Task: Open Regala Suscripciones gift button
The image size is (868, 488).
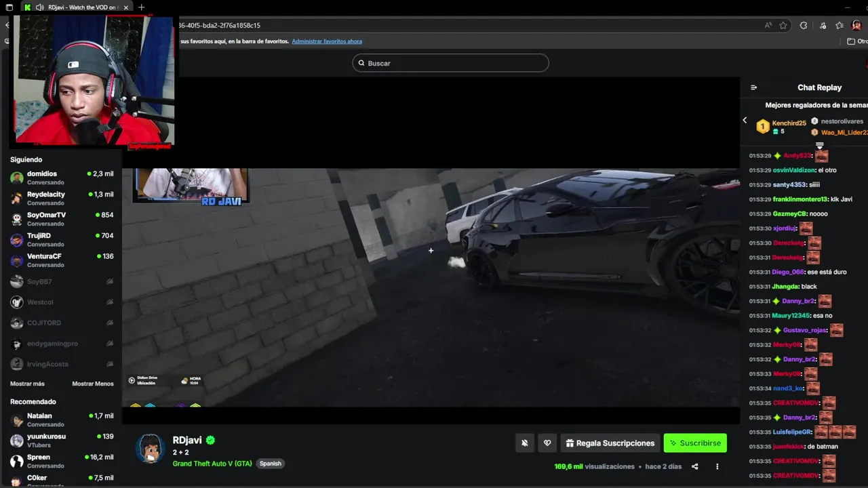Action: pos(610,443)
